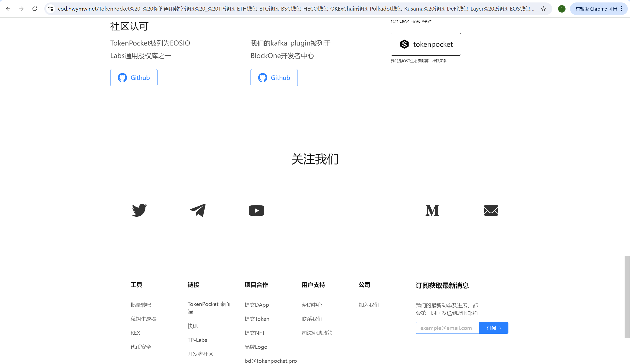
Task: Click the Telegram paper-plane icon
Action: [198, 210]
